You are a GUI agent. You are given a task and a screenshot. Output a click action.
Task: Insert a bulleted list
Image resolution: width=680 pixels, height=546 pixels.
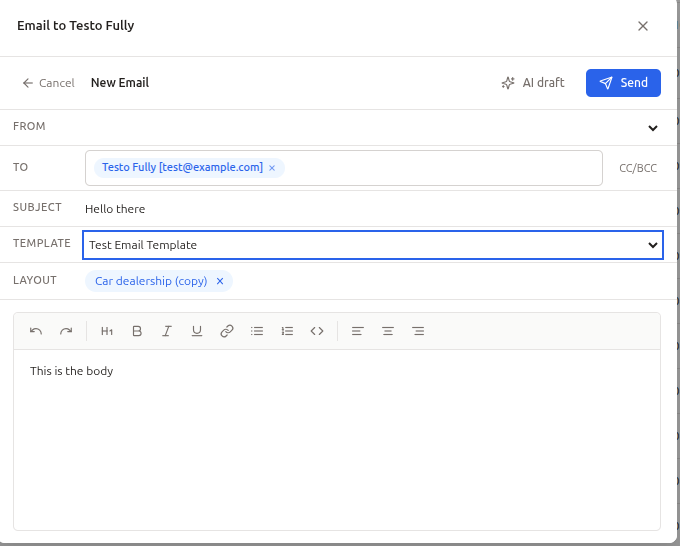pyautogui.click(x=257, y=331)
